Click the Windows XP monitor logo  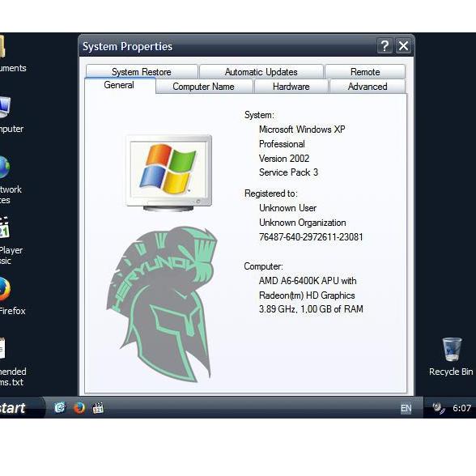[168, 173]
